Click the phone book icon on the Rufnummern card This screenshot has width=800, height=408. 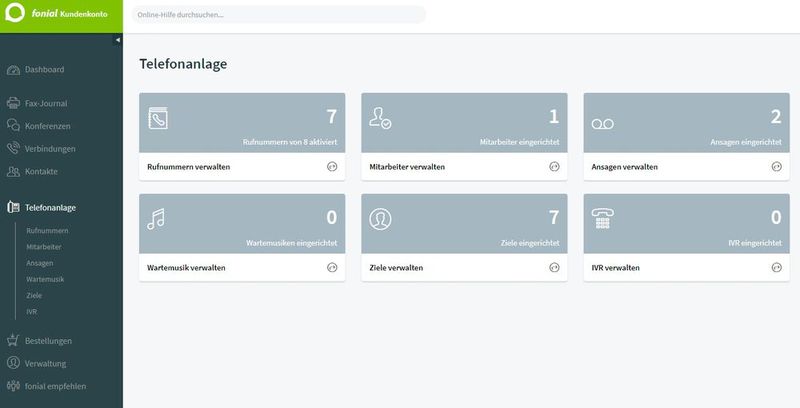tap(158, 118)
